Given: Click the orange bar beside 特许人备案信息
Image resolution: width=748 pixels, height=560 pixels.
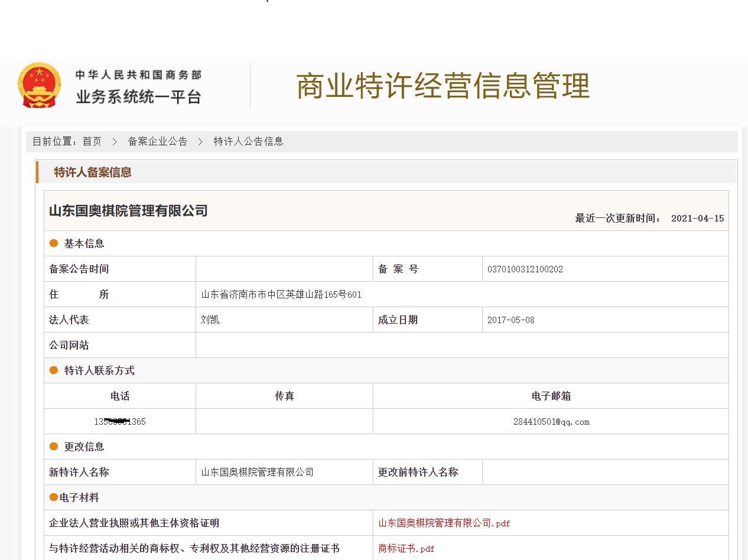Looking at the screenshot, I should click(x=37, y=172).
